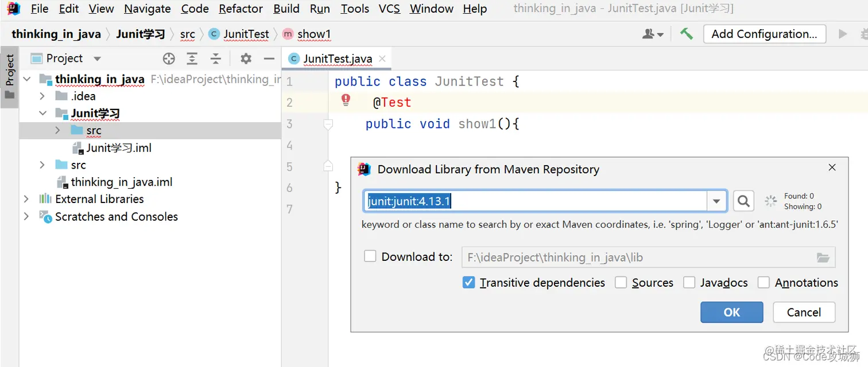This screenshot has height=367, width=868.
Task: Expand Scratches and Consoles node
Action: pyautogui.click(x=26, y=216)
